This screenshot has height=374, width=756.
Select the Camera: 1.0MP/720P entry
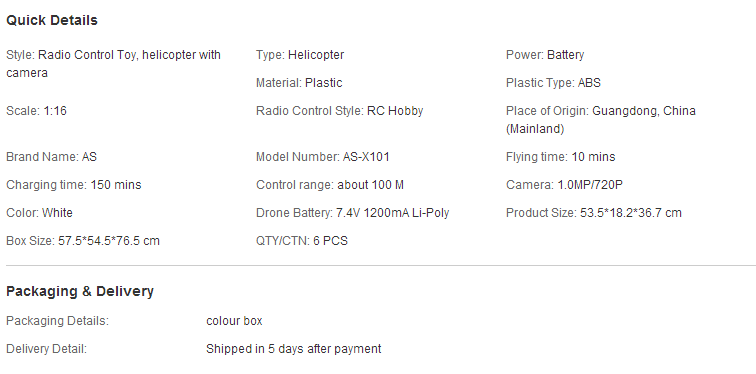(564, 185)
